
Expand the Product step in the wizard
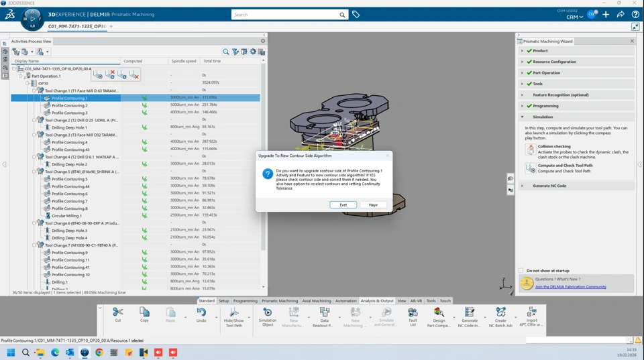tap(522, 51)
